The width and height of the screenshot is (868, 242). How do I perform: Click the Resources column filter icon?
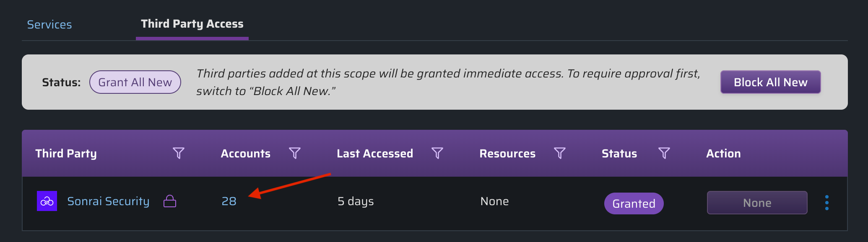point(560,153)
